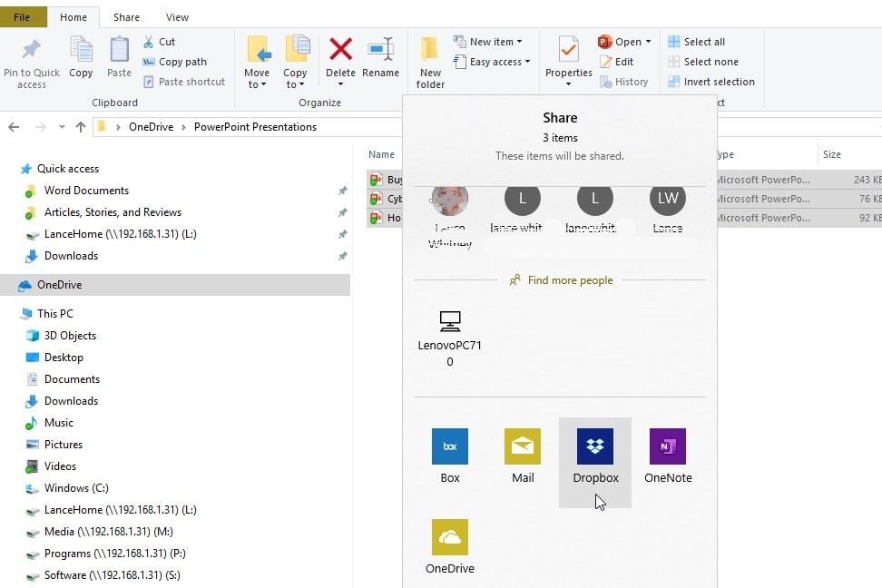Image resolution: width=882 pixels, height=588 pixels.
Task: Click PowerPoint Presentations breadcrumb
Action: pyautogui.click(x=255, y=127)
